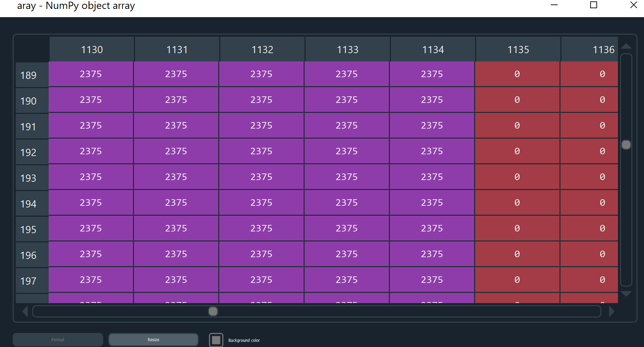The height and width of the screenshot is (347, 644).
Task: Click cell 2375 at row 195, column 1130
Action: (91, 228)
